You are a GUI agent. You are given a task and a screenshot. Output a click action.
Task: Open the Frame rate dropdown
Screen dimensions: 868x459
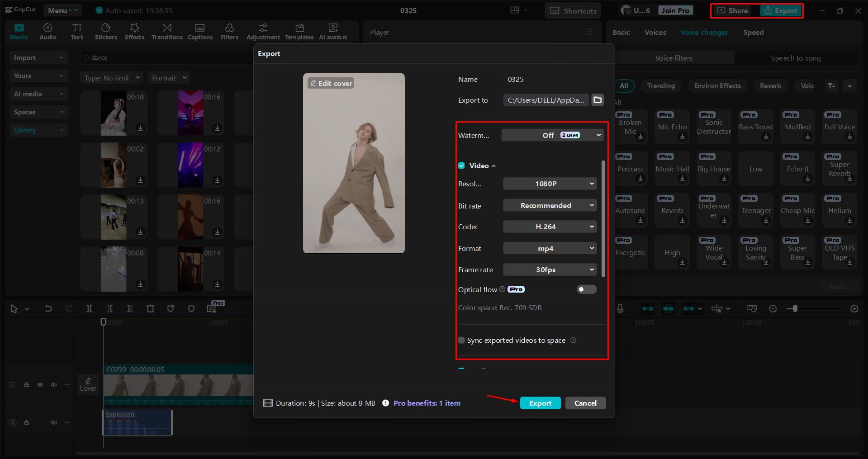[x=550, y=270]
